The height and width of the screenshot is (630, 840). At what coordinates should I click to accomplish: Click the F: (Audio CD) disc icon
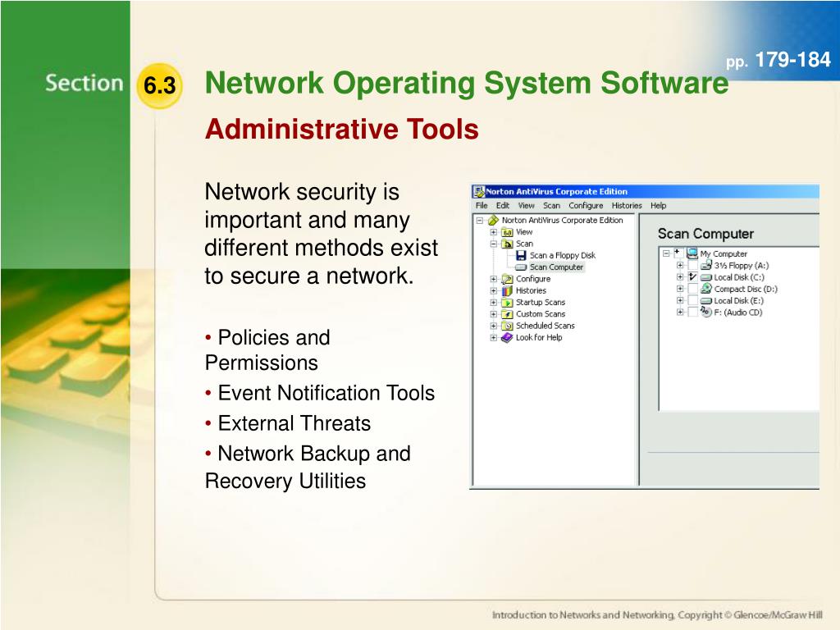[706, 312]
